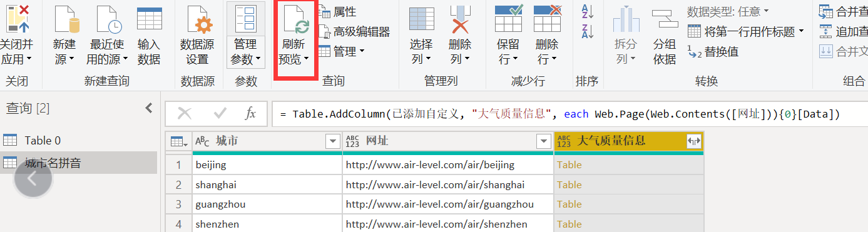Viewport: 868px width, 232px height.
Task: Click the 输入数据 (Enter Data) icon
Action: [149, 19]
